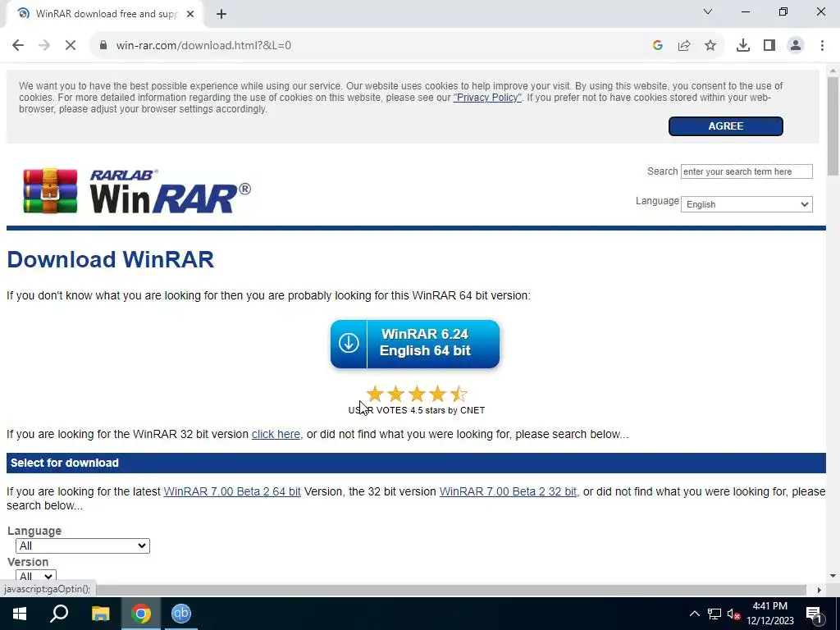Click the download arrow circle icon
The height and width of the screenshot is (630, 840).
point(349,343)
